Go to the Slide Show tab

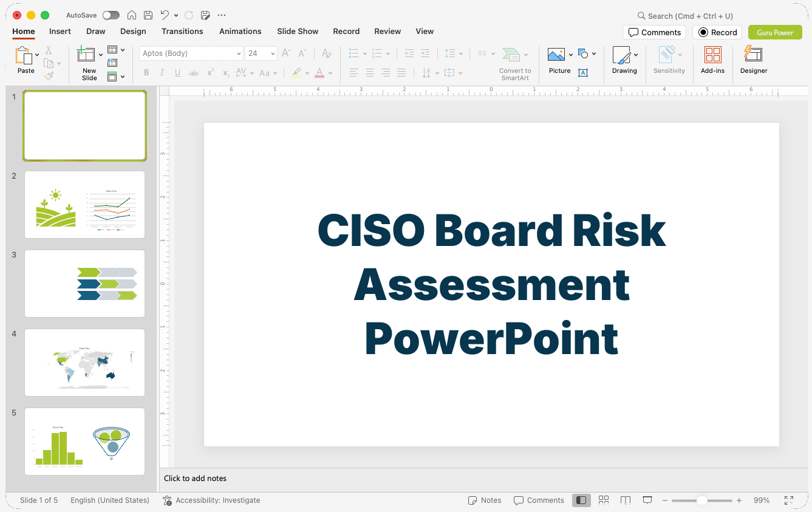[298, 32]
